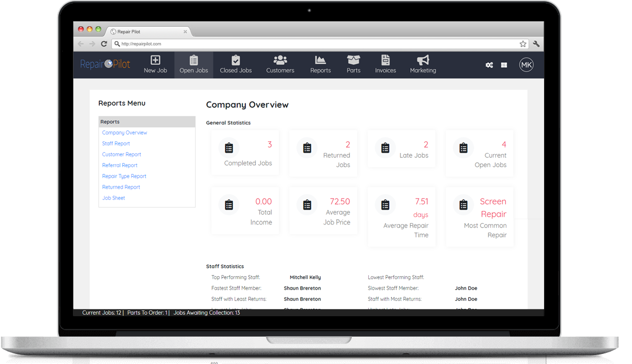Select the Repair Pilot browser tab
Screen dimensions: 632x364
(148, 31)
